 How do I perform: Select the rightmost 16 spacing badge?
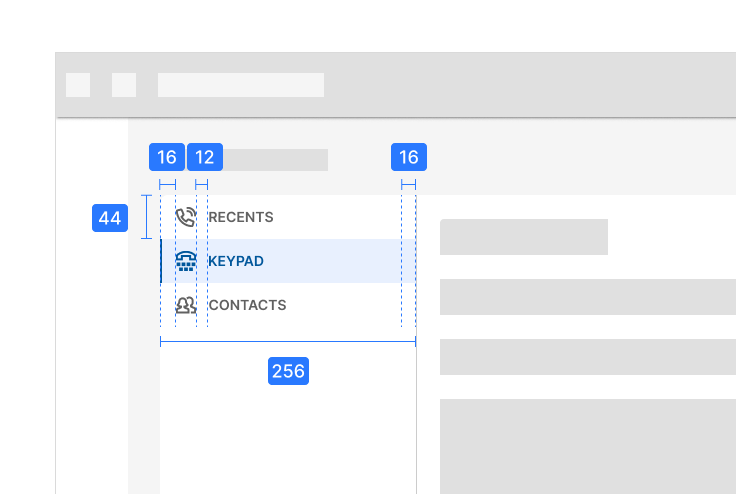point(408,157)
